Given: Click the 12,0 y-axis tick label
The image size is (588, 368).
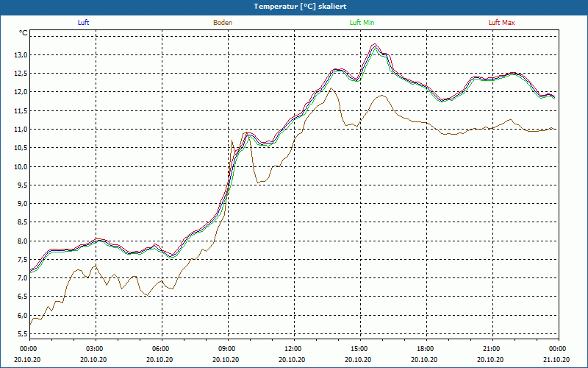Looking at the screenshot, I should 21,92.
